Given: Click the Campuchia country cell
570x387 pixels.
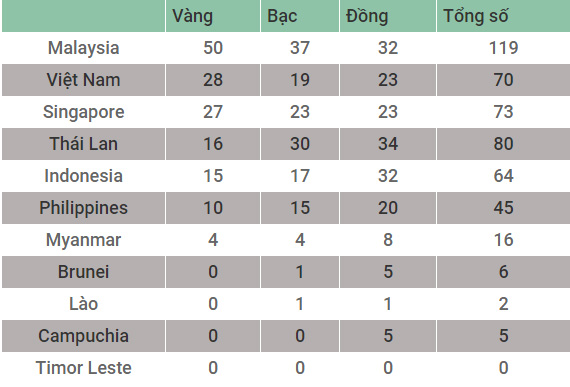Looking at the screenshot, I should point(84,336).
